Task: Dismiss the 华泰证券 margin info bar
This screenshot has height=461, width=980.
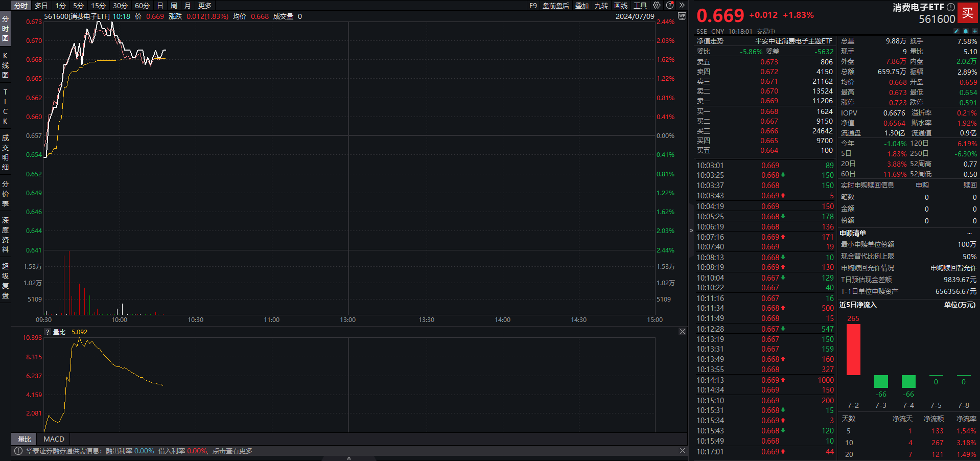Action: (x=682, y=451)
